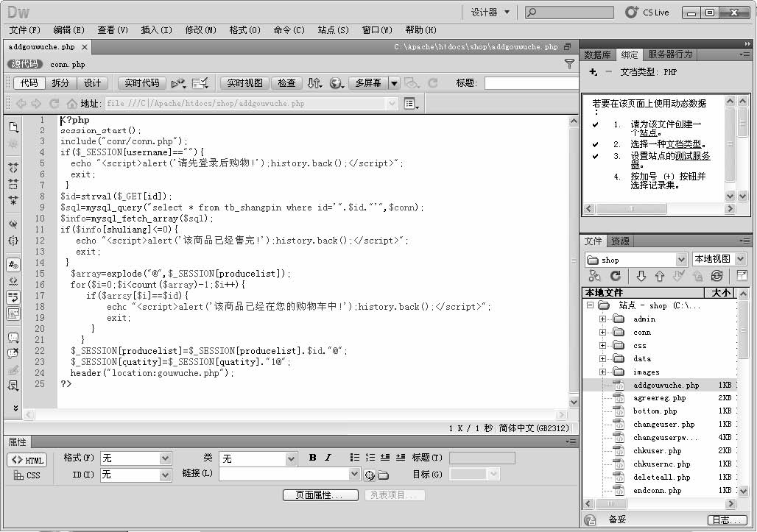
Task: Click the put files up arrow icon
Action: click(x=660, y=276)
